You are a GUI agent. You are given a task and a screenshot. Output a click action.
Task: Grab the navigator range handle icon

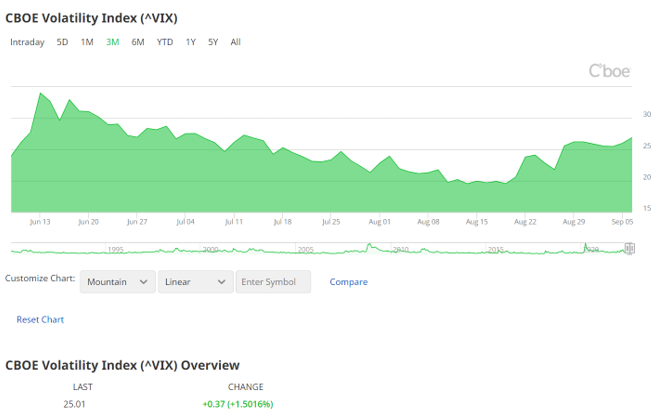tap(629, 249)
